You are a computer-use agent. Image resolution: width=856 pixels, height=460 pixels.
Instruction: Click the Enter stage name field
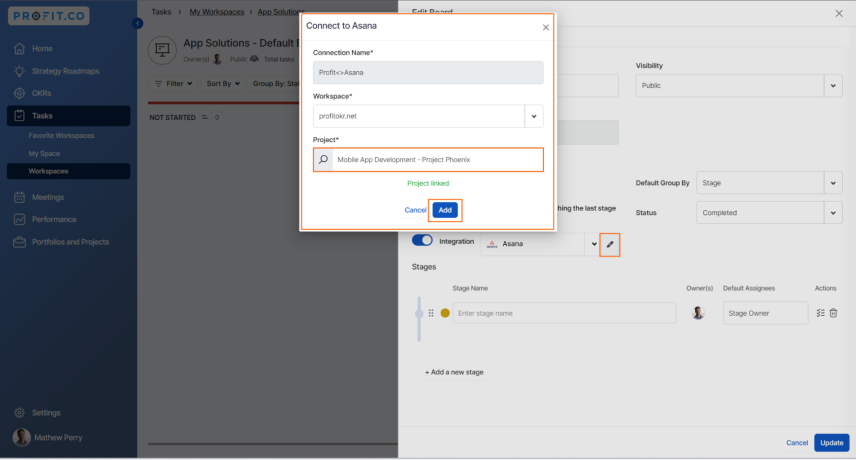[564, 313]
